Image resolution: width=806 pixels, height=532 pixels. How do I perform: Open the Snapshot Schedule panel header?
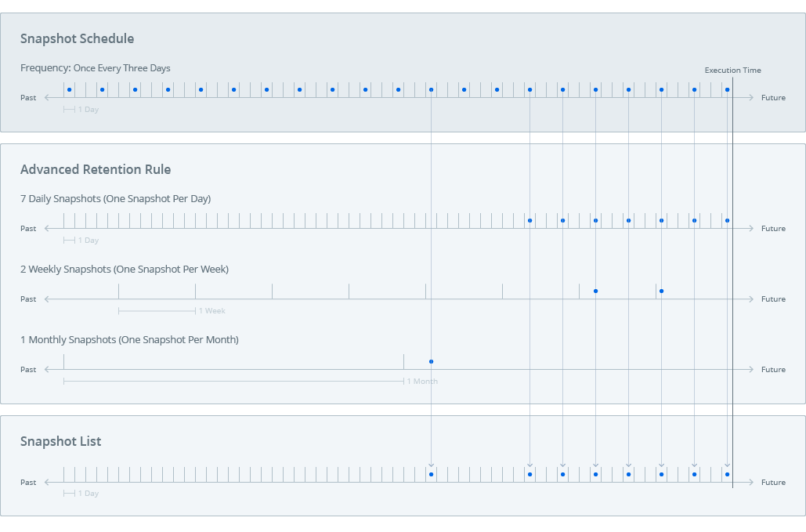(x=77, y=38)
